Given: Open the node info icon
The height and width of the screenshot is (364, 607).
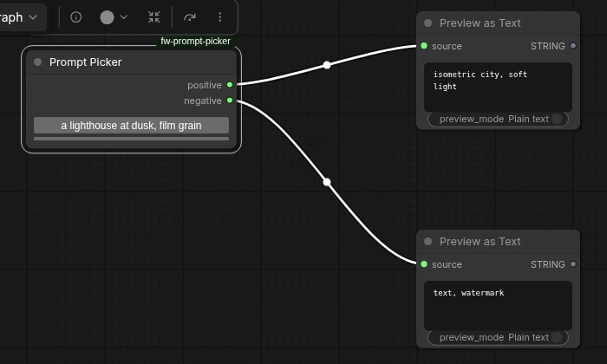Looking at the screenshot, I should tap(76, 17).
